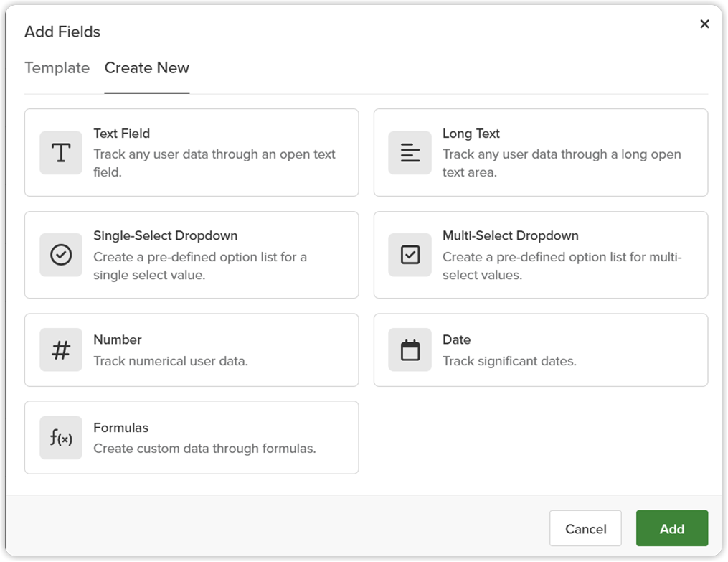Choose the Text Field title
Viewport: 728px width, 562px height.
(122, 134)
